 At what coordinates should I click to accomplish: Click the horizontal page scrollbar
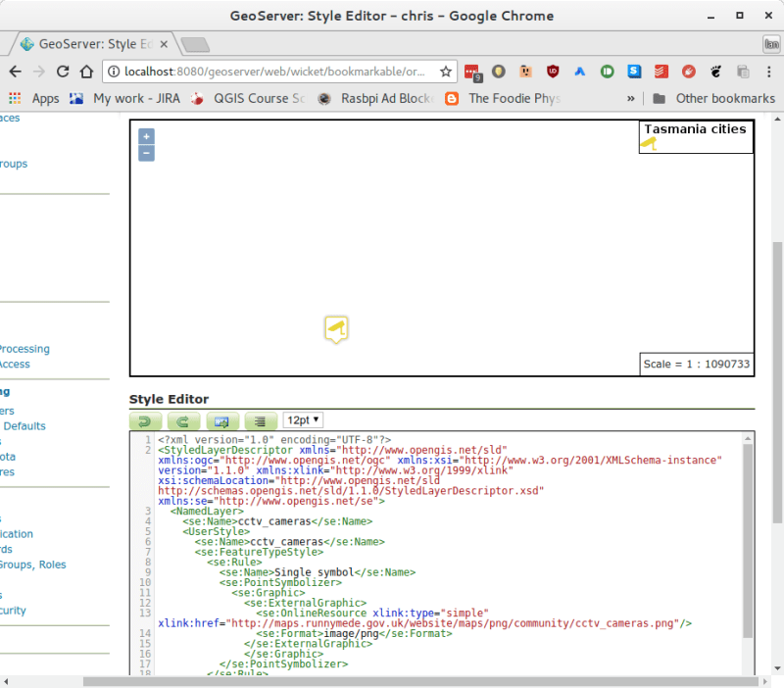(x=420, y=682)
